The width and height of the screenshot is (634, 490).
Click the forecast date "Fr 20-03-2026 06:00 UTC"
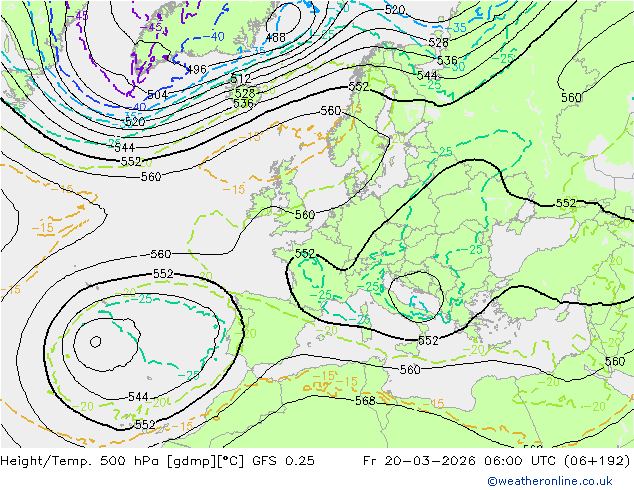click(x=461, y=461)
